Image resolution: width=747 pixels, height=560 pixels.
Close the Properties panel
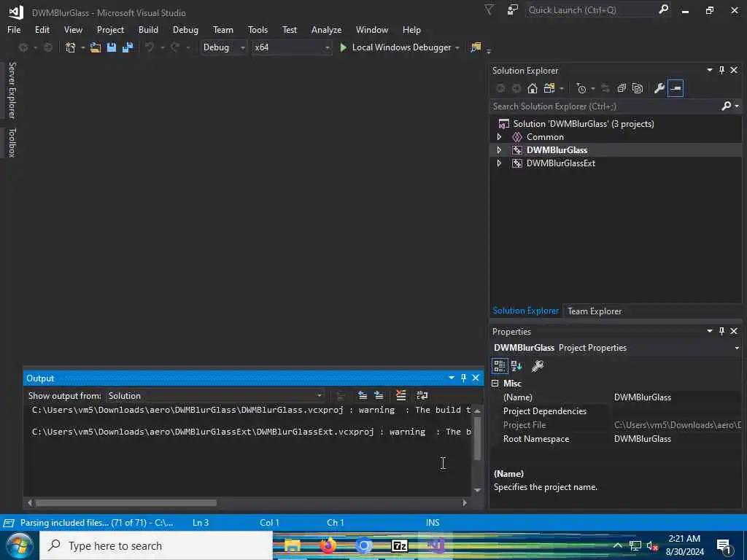(734, 331)
